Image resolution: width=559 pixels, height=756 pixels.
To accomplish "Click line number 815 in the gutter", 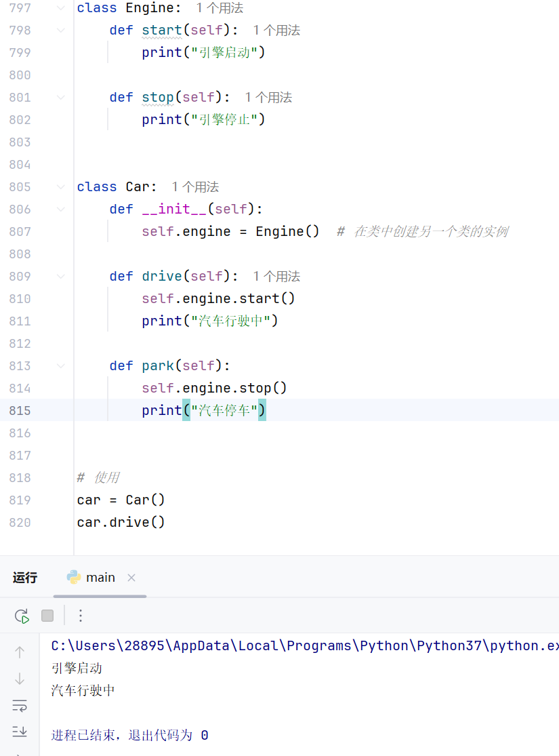I will coord(20,411).
